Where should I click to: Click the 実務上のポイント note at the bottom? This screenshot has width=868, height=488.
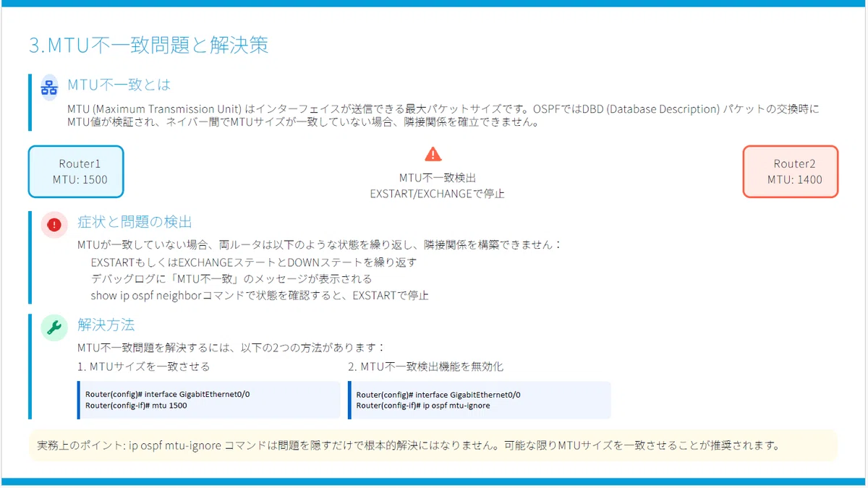[x=433, y=445]
